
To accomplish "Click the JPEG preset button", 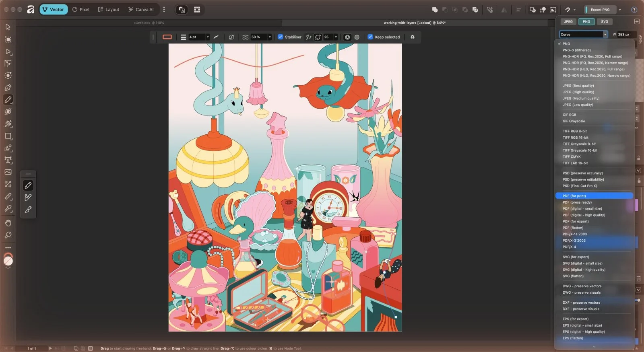I will (x=568, y=22).
